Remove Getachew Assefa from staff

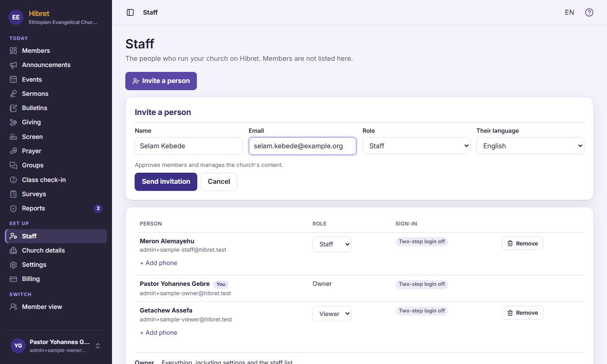523,313
